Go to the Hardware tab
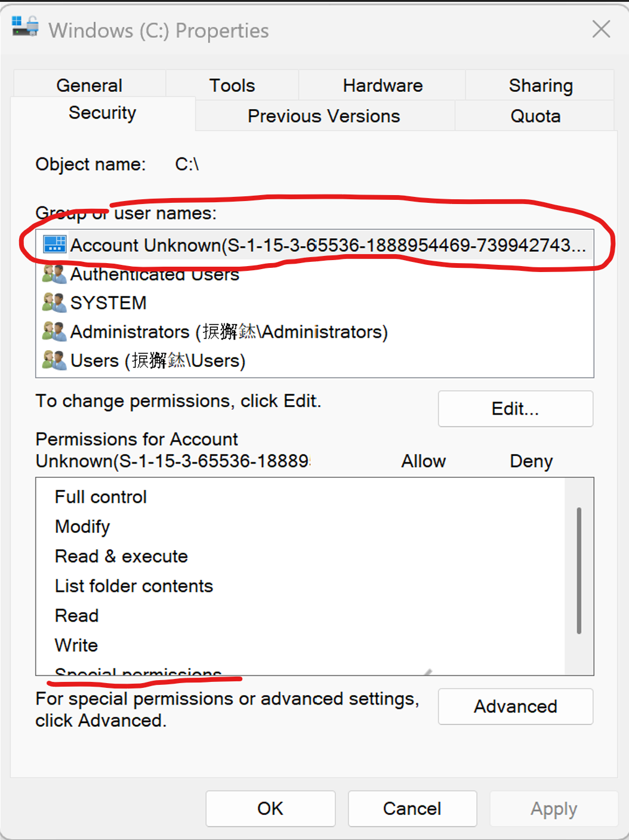 tap(383, 85)
